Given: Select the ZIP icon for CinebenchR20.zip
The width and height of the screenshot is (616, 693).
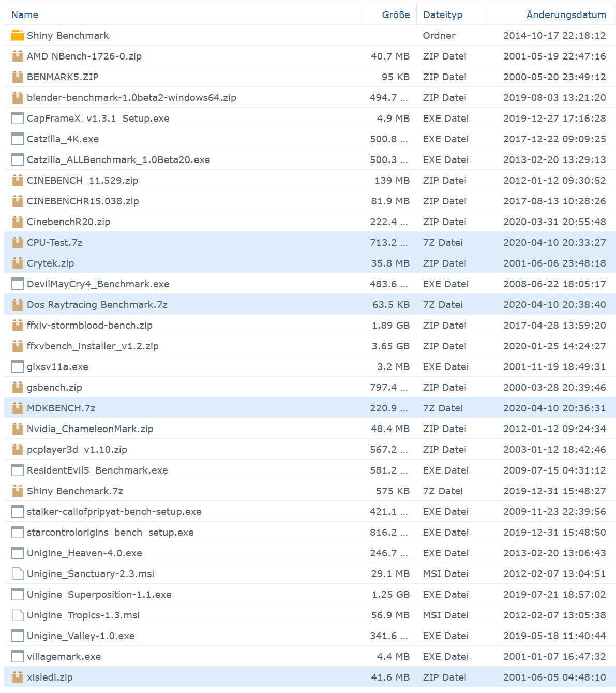Looking at the screenshot, I should 17,222.
